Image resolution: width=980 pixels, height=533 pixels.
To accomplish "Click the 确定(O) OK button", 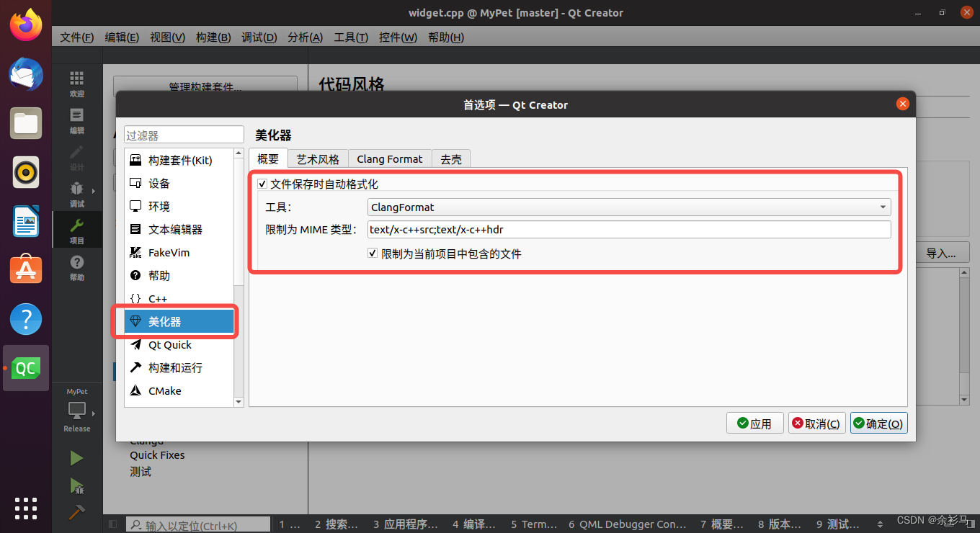I will pos(878,424).
